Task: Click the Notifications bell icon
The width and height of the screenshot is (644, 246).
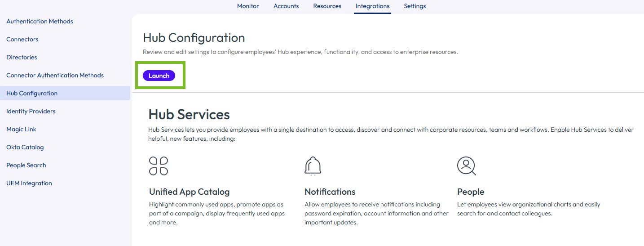Action: (313, 166)
